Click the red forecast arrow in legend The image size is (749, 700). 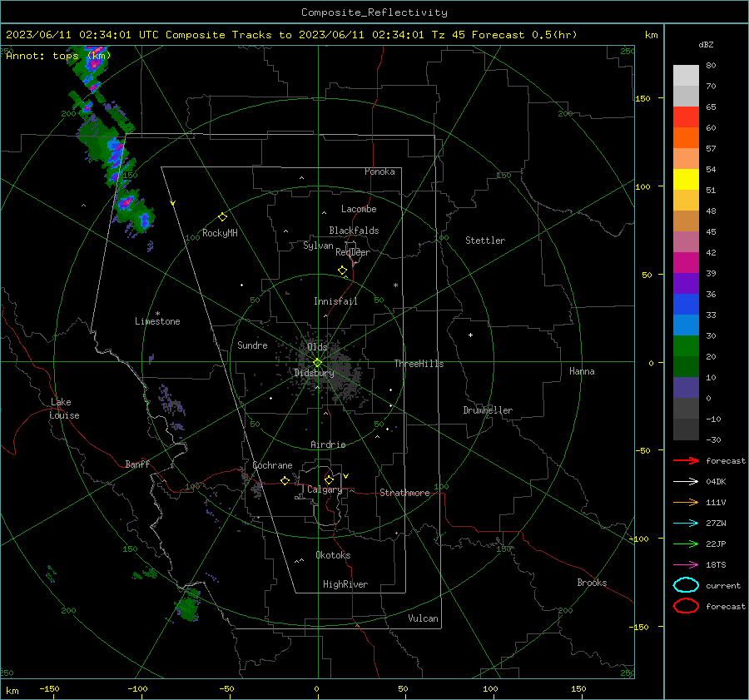click(x=686, y=460)
